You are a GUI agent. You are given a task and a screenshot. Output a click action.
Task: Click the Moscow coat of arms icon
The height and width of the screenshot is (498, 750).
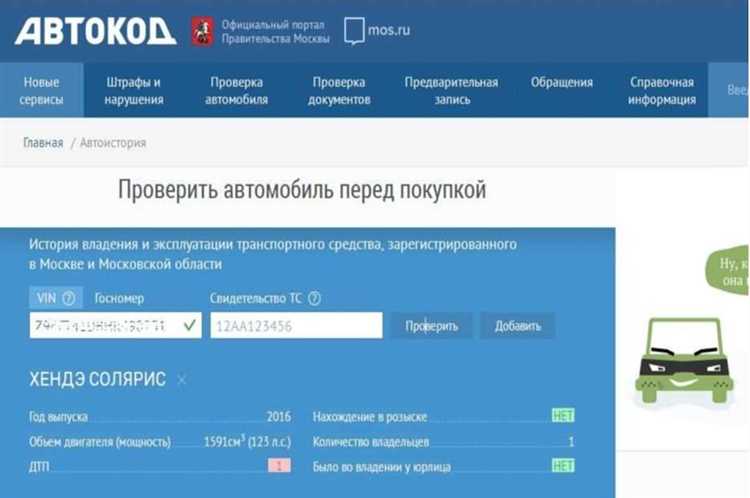(x=202, y=32)
